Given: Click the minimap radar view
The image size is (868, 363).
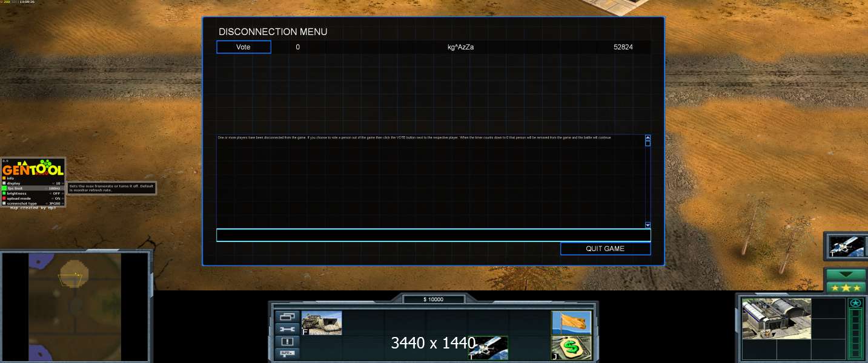Looking at the screenshot, I should coord(75,306).
